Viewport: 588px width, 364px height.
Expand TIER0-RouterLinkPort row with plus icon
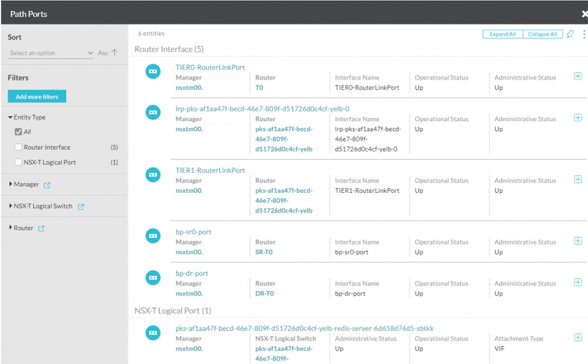click(578, 76)
